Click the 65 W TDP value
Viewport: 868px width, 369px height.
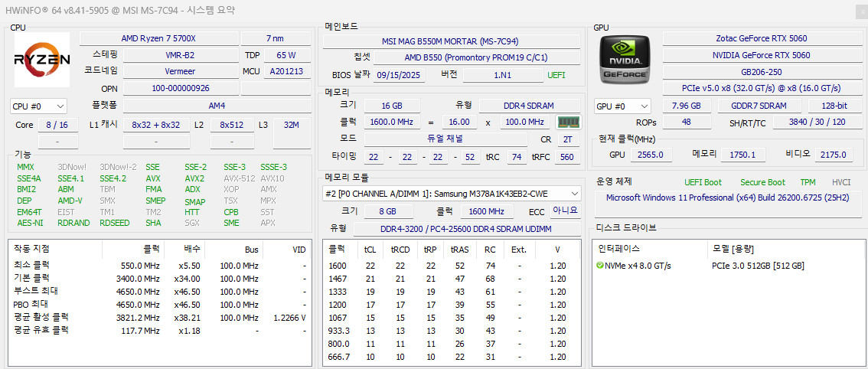286,55
